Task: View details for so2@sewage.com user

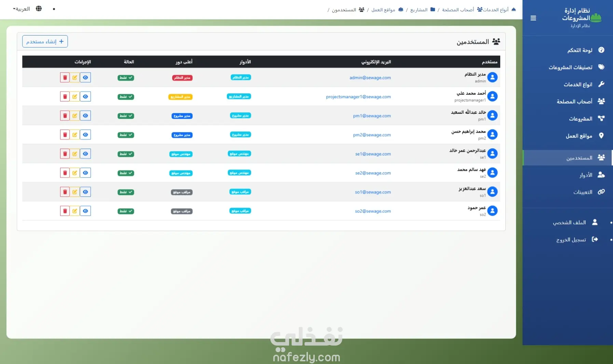Action: coord(85,211)
